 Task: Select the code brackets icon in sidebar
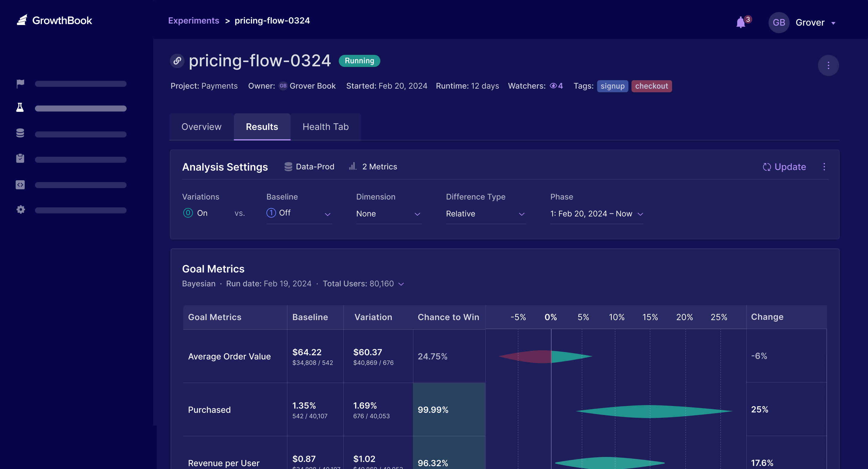(x=20, y=184)
